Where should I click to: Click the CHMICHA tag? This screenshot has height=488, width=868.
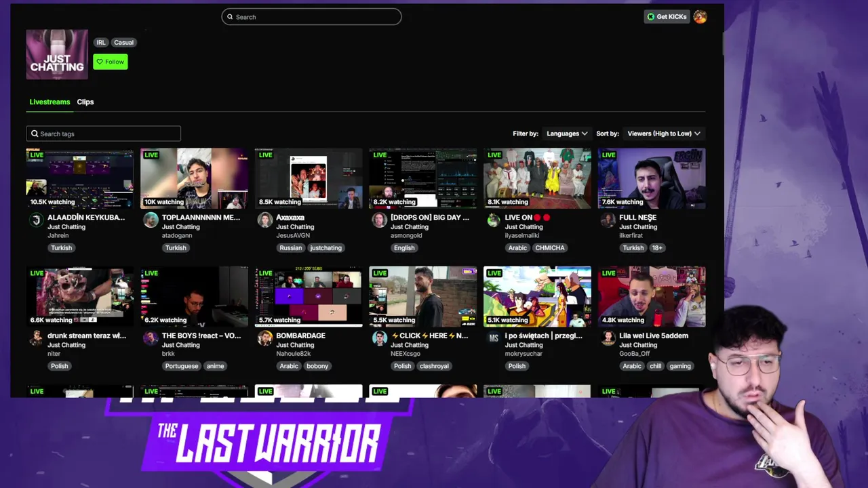click(x=550, y=248)
